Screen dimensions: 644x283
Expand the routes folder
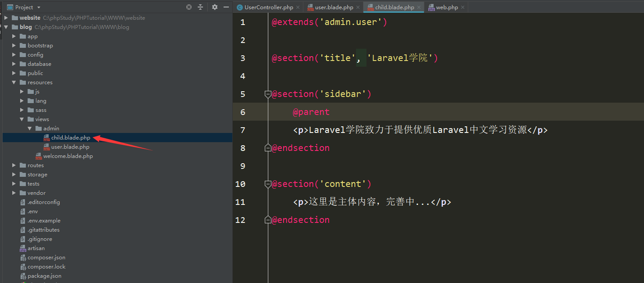(x=14, y=165)
